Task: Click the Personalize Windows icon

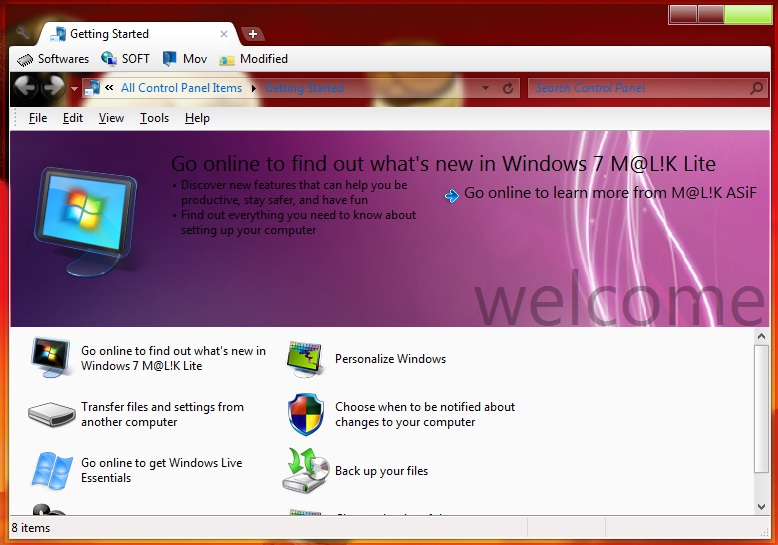Action: point(305,358)
